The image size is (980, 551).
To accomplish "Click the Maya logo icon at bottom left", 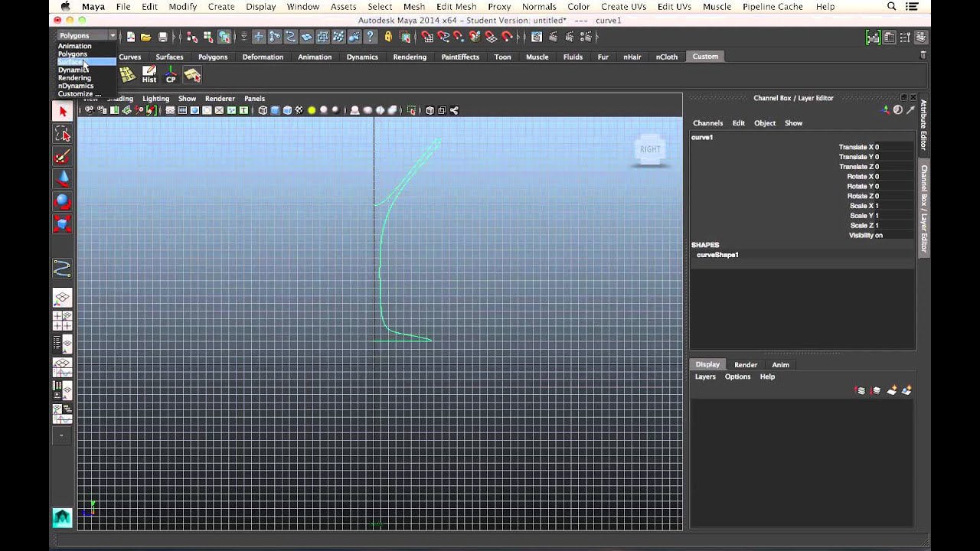I will pos(62,518).
